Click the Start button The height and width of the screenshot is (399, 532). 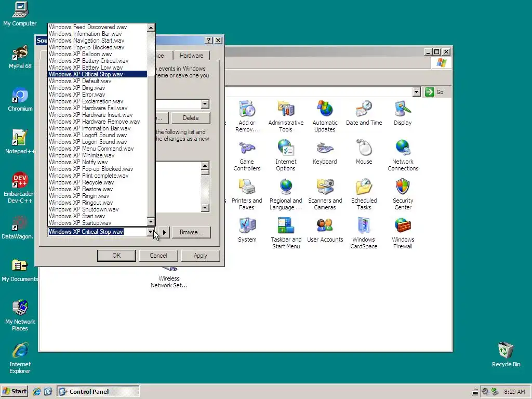[14, 391]
